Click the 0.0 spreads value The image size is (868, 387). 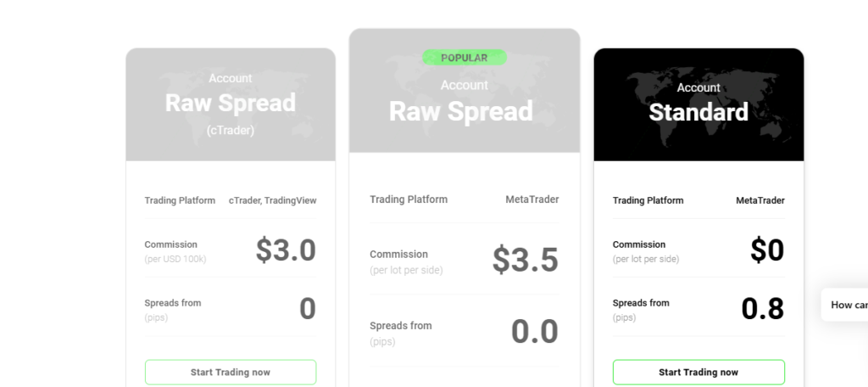coord(534,331)
